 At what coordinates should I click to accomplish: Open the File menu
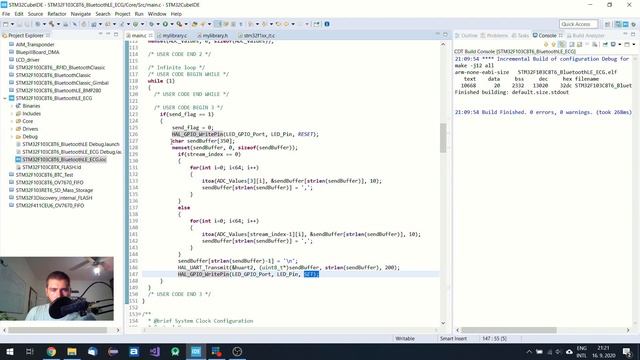6,14
